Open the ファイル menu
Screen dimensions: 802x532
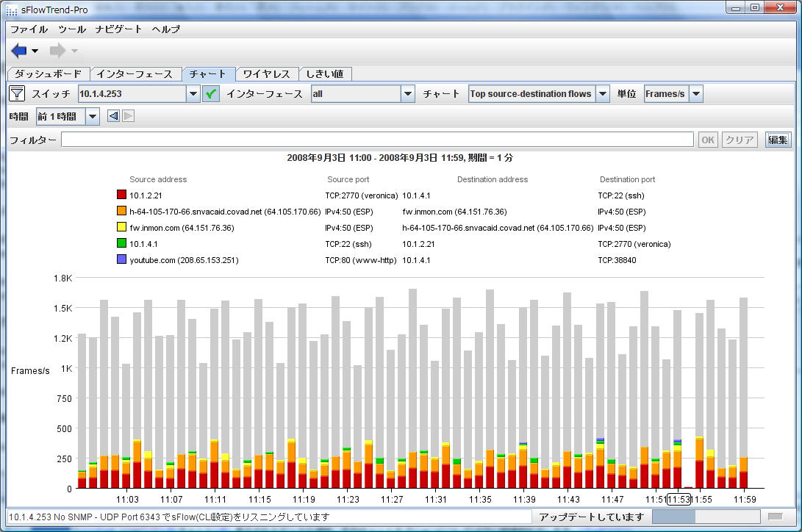pos(29,29)
